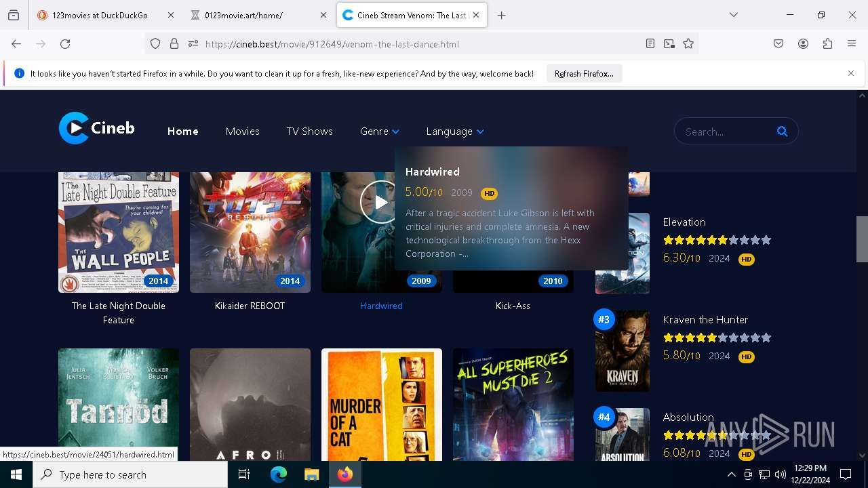868x488 pixels.
Task: Open the Windows notification center icon
Action: 846,474
